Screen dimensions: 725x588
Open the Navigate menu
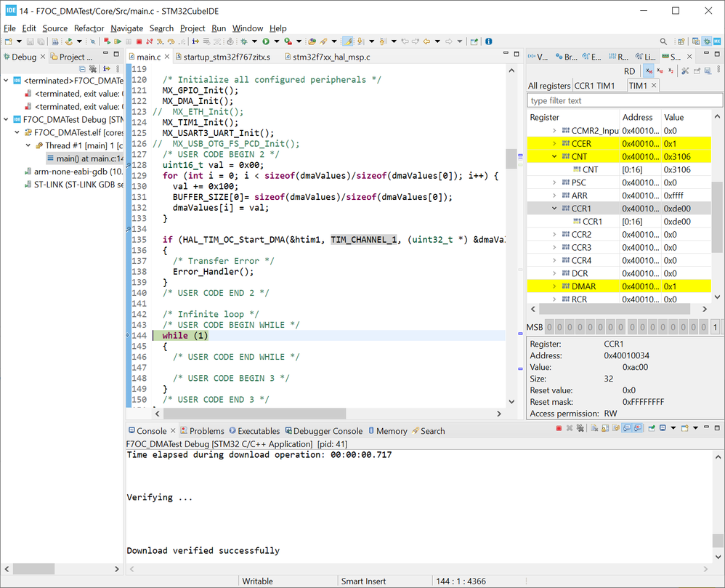pyautogui.click(x=126, y=28)
